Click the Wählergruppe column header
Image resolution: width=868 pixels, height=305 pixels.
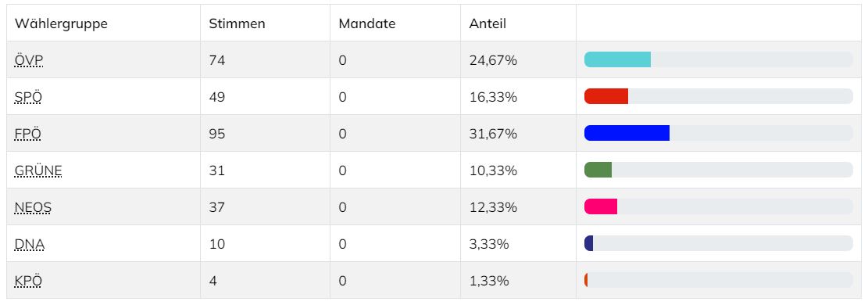(x=61, y=23)
